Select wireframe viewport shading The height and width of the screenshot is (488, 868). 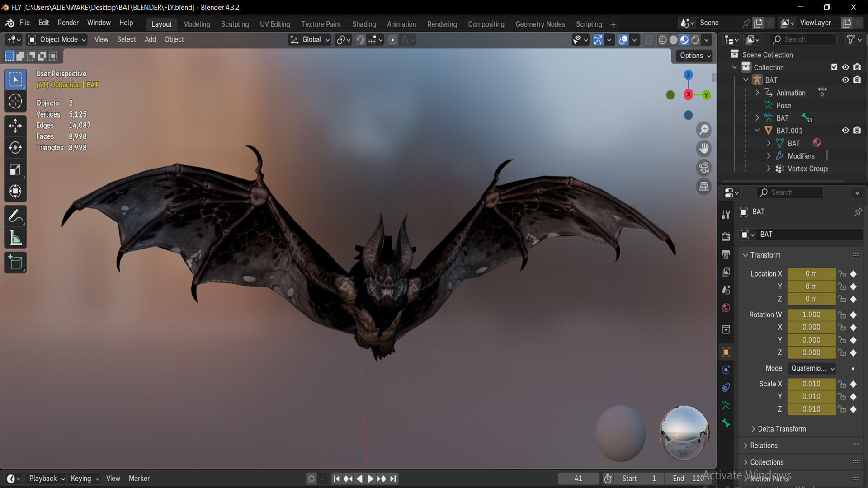[x=662, y=40]
